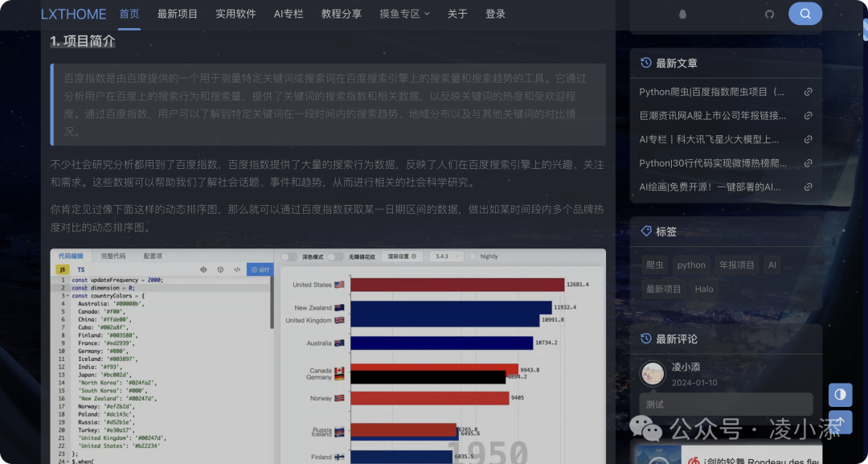The width and height of the screenshot is (868, 464).
Task: Open article 巨潮资讯网A股上市公司年报链接
Action: point(712,116)
